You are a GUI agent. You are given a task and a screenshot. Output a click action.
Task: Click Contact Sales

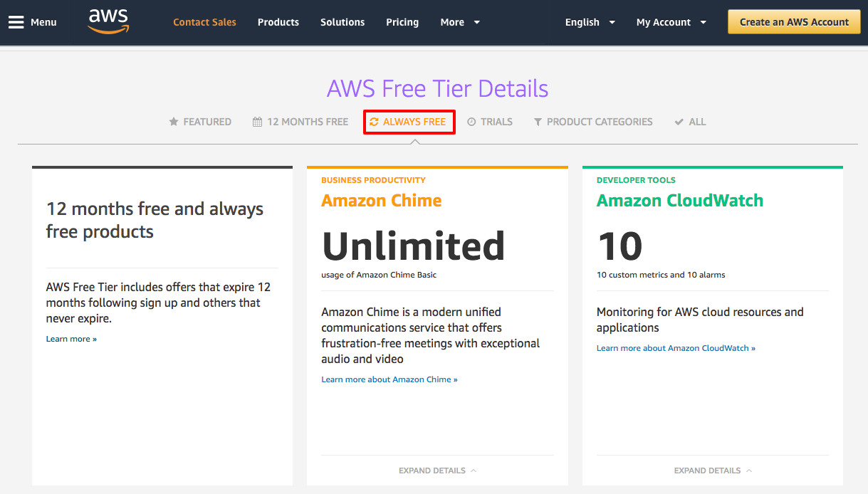pyautogui.click(x=204, y=22)
